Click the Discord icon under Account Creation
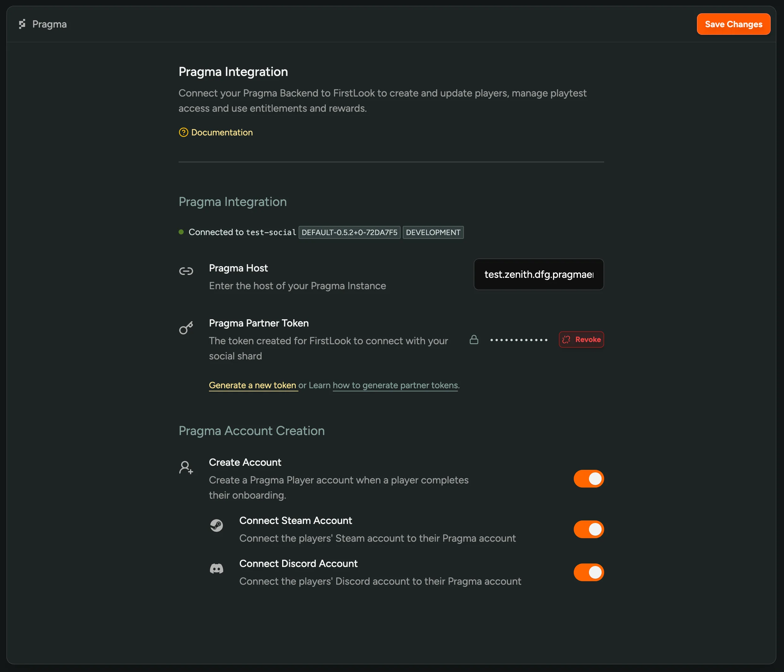 [217, 568]
